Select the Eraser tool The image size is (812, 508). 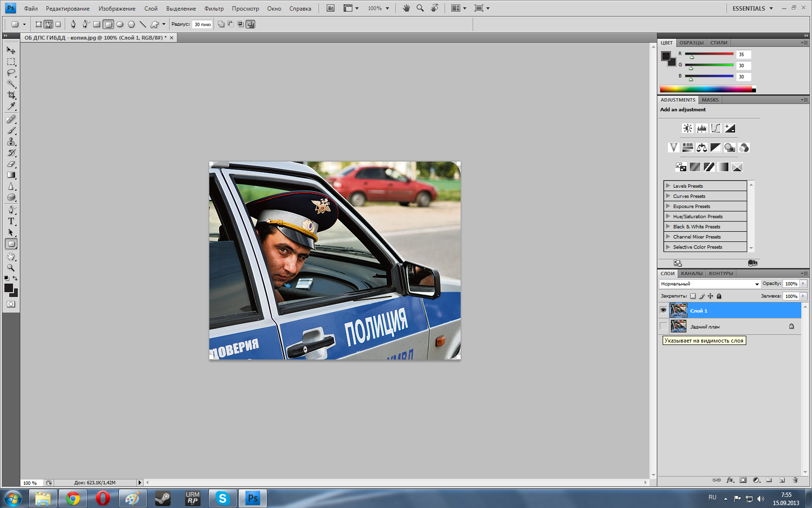[11, 164]
